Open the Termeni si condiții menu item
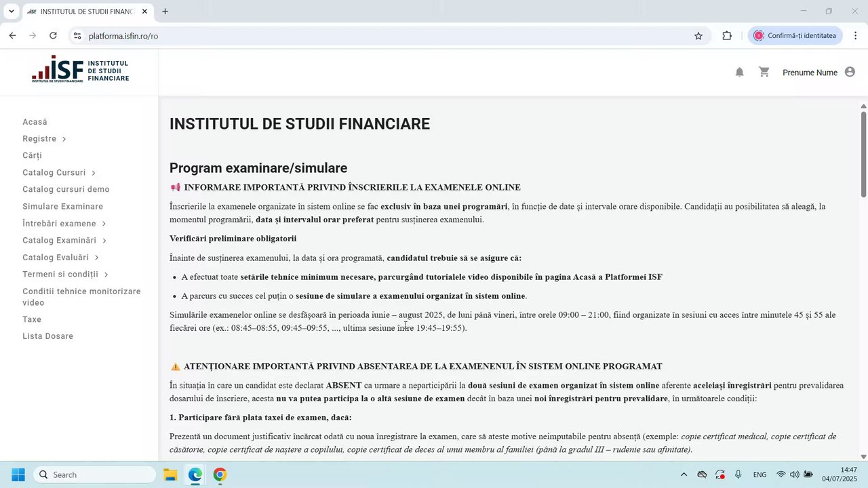Viewport: 868px width, 488px height. (x=60, y=274)
